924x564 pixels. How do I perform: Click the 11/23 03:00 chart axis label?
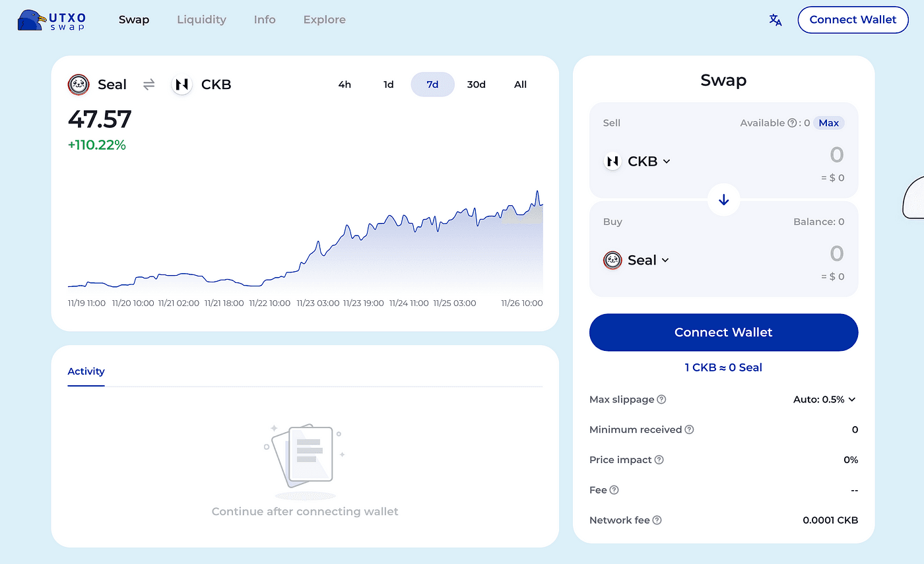318,303
